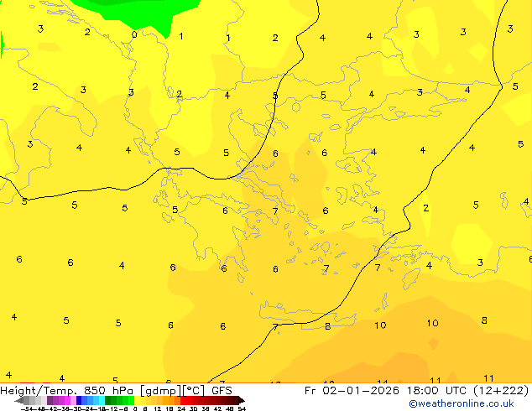Click the dark maroon right arrow end of the legend
The width and height of the screenshot is (532, 411).
coord(242,400)
